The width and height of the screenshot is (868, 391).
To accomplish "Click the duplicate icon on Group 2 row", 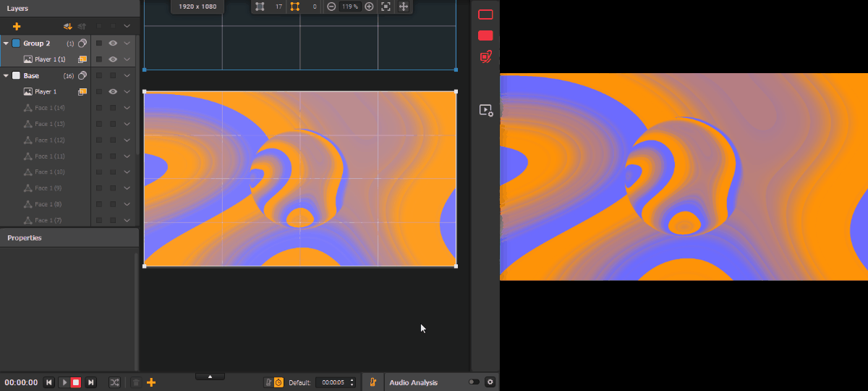I will pos(82,43).
